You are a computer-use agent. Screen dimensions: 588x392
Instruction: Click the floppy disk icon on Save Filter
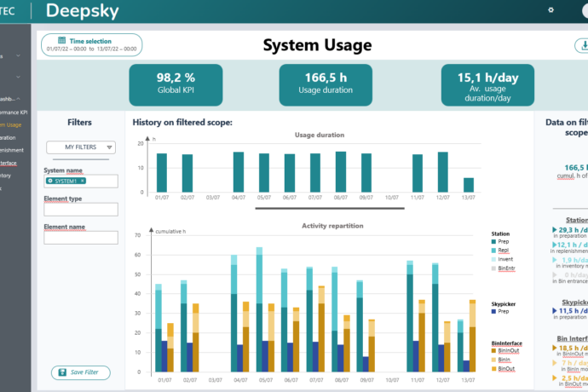click(x=62, y=372)
